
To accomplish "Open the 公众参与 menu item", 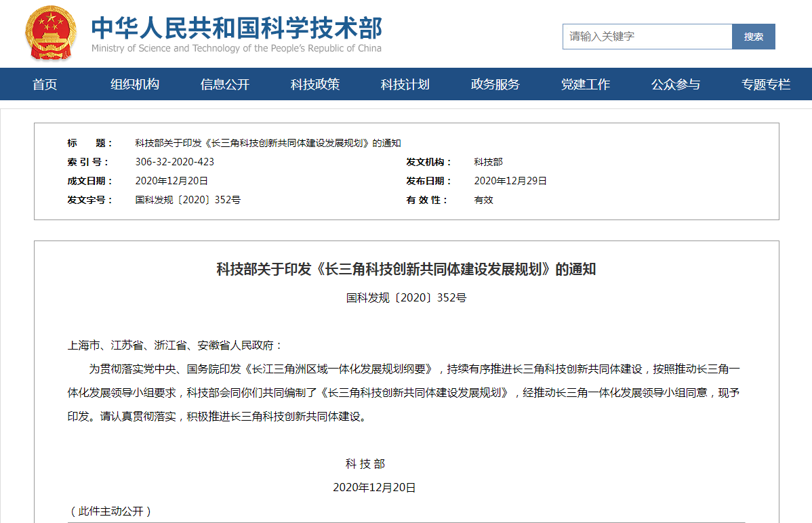I will [676, 85].
